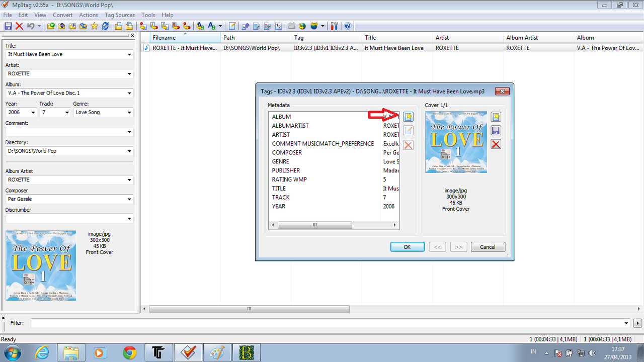The width and height of the screenshot is (644, 362).
Task: Click the red X Remove cover icon
Action: point(496,144)
